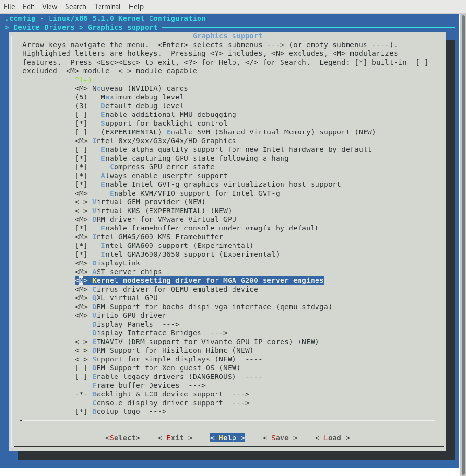Open the Terminal menu
Viewport: 466px width, 476px height.
coord(107,7)
